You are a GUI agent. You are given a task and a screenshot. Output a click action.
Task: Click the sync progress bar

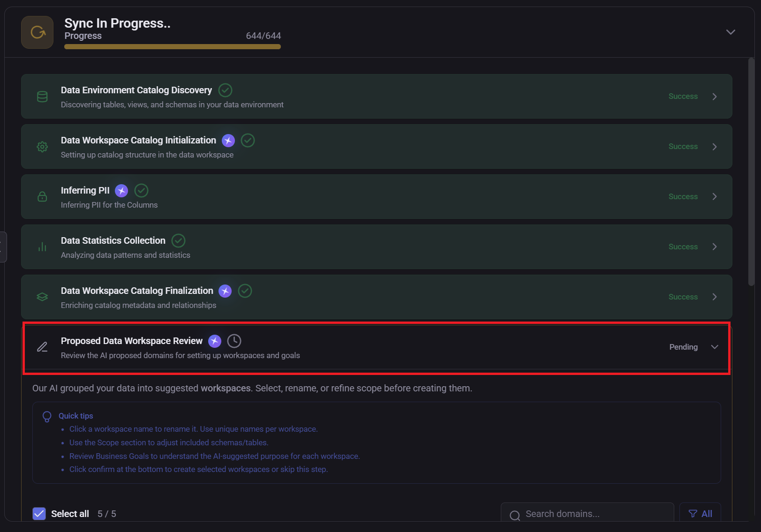click(x=172, y=47)
